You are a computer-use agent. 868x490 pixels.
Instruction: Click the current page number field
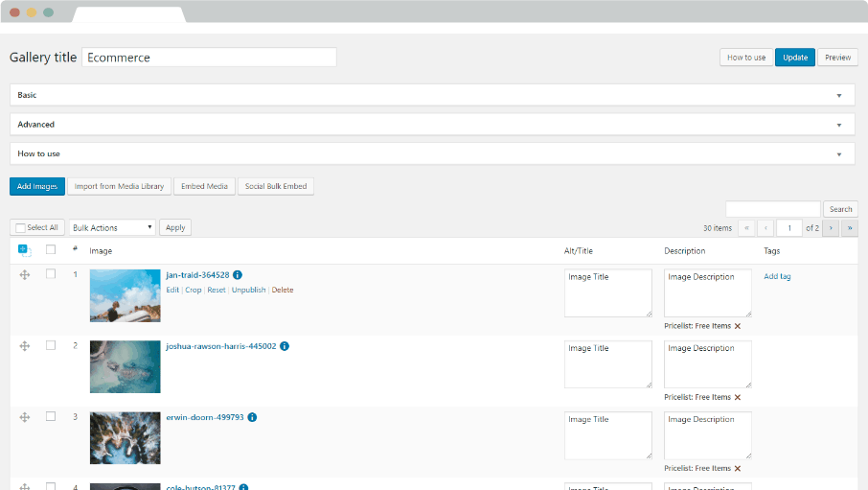pyautogui.click(x=789, y=228)
